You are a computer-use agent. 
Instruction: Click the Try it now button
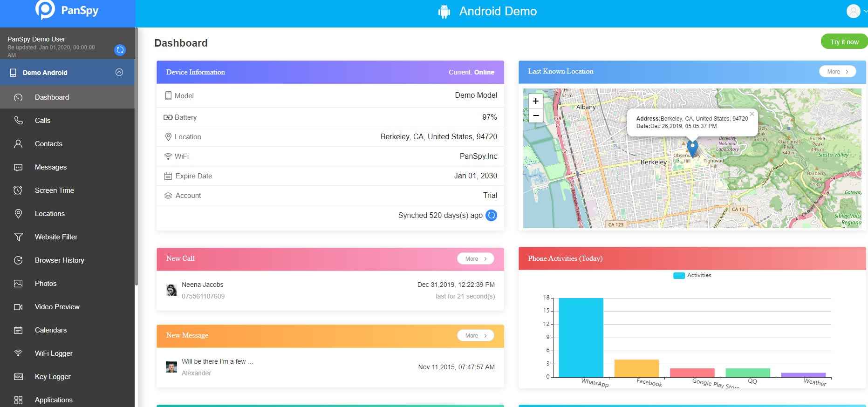point(844,41)
